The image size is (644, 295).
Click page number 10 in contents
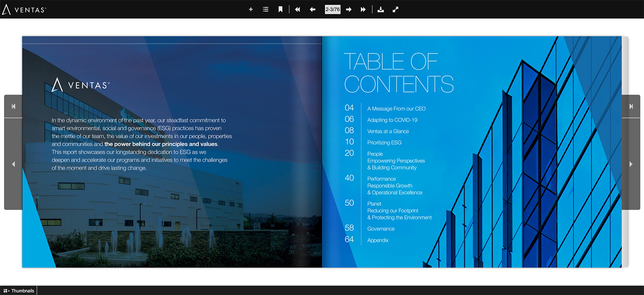click(x=349, y=141)
